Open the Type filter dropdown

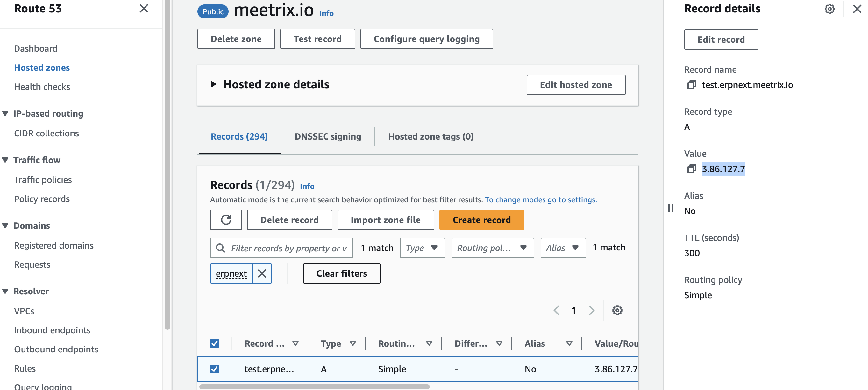[422, 248]
